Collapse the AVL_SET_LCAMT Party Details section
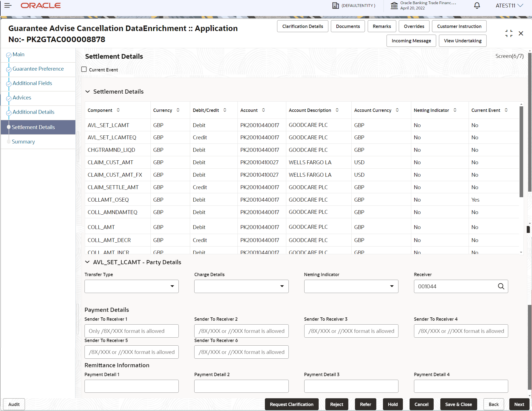 click(x=88, y=262)
